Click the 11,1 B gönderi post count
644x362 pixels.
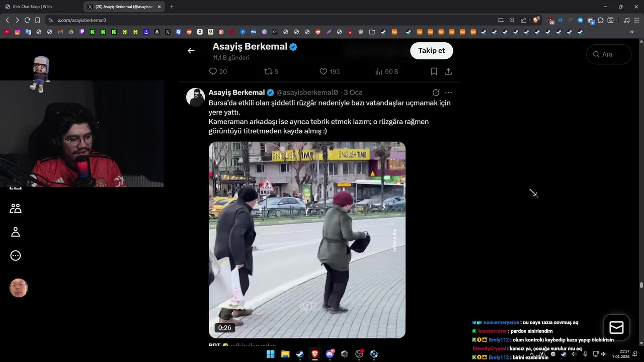point(231,58)
